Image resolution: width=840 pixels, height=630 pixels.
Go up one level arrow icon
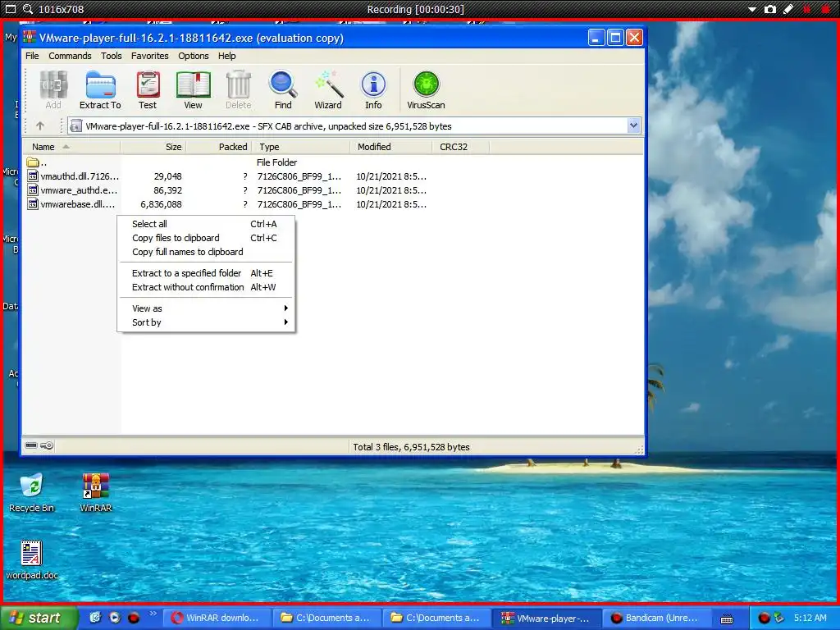[40, 126]
